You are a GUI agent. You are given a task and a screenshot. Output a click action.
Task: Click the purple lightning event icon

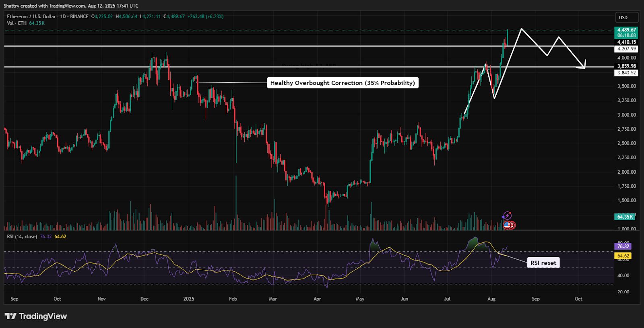tap(507, 216)
